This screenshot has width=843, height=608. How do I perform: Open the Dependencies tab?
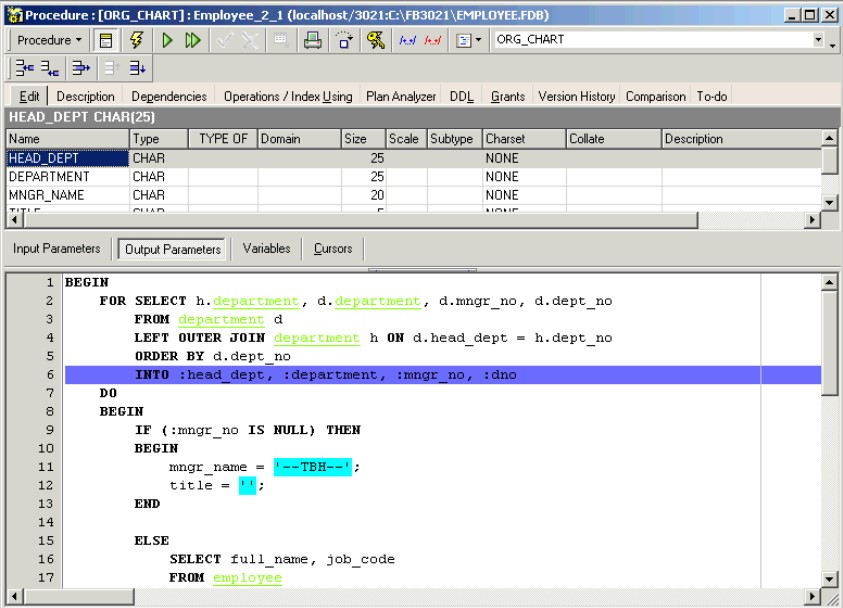click(169, 96)
